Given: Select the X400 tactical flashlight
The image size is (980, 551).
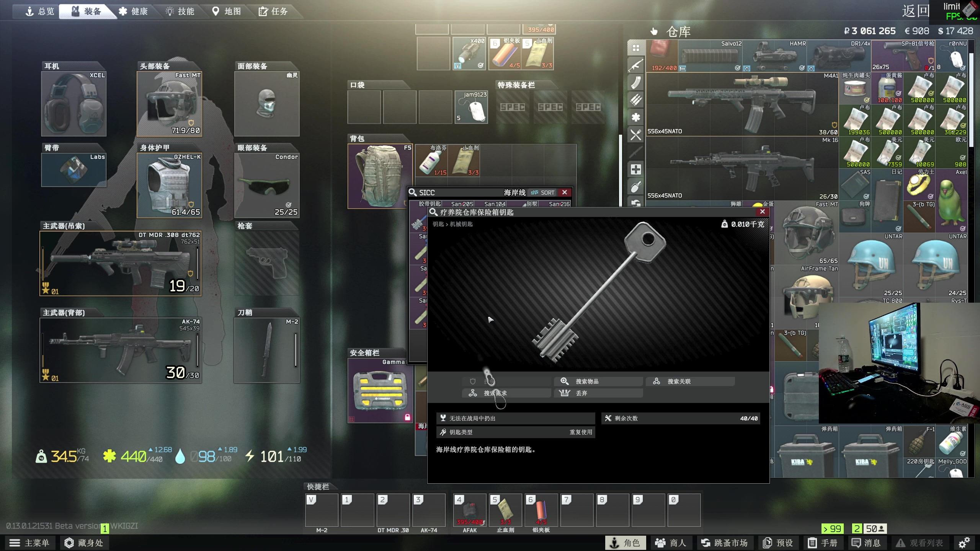Looking at the screenshot, I should [469, 54].
